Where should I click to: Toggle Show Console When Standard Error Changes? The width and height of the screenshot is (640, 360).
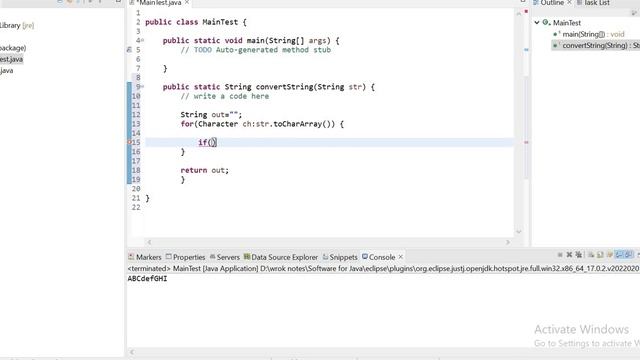pos(629,255)
